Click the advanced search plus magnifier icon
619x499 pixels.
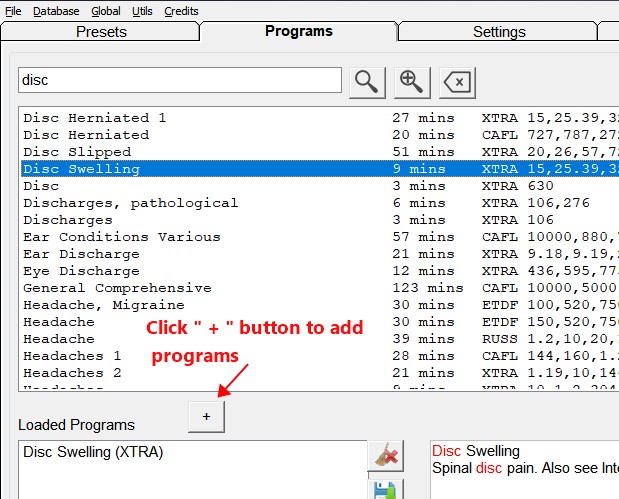pyautogui.click(x=412, y=82)
